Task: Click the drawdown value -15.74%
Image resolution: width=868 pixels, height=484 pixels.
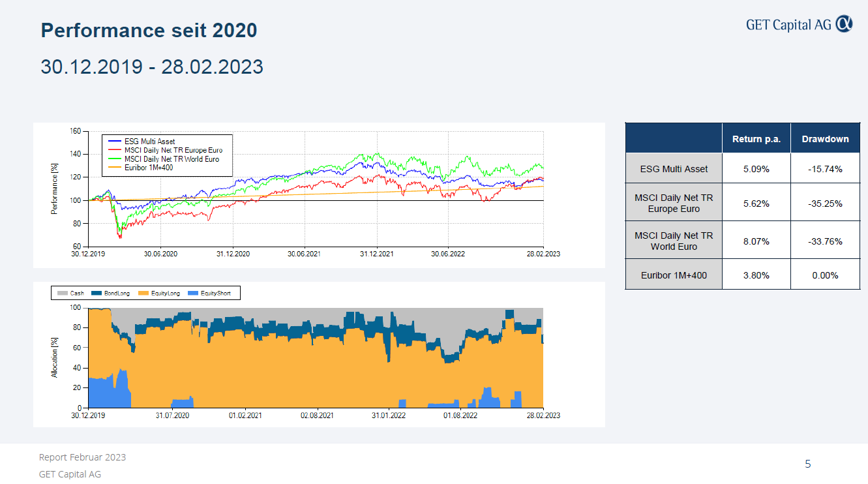Action: [x=825, y=169]
